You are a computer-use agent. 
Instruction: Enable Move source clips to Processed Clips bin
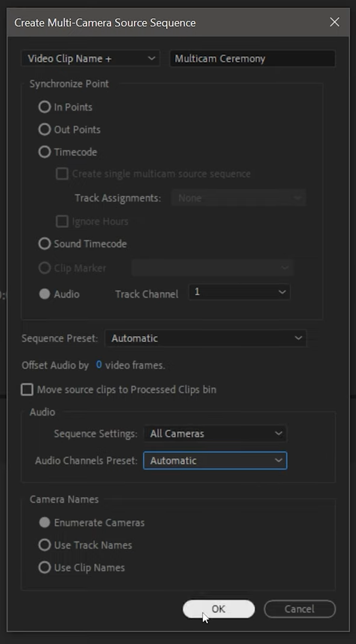tap(26, 390)
